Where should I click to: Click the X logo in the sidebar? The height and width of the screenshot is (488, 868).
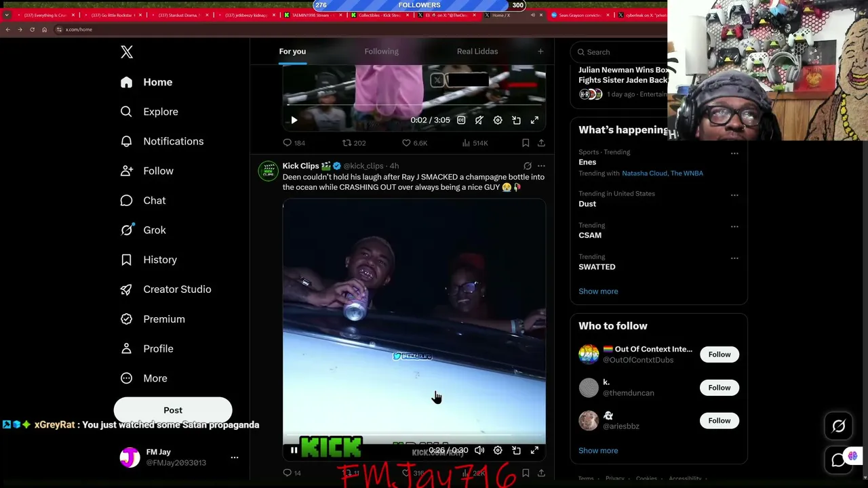[x=127, y=52]
